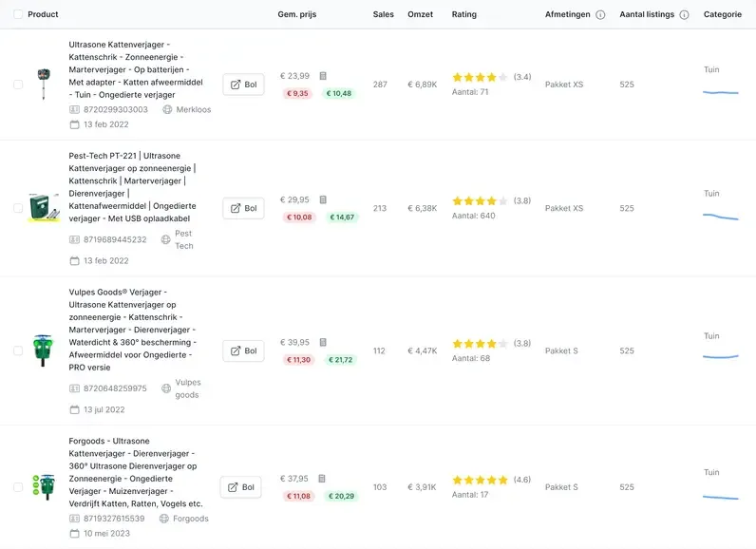Select text Aantal: 640
Image resolution: width=756 pixels, height=549 pixels.
tap(474, 216)
